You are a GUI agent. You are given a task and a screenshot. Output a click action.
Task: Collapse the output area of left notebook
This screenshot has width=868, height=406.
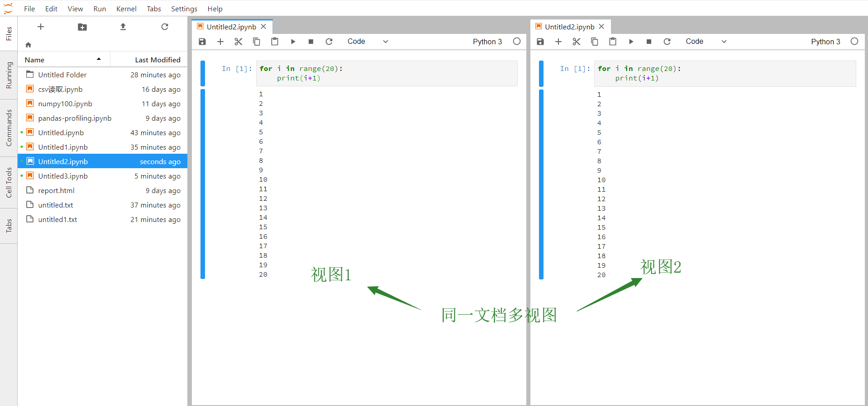203,184
